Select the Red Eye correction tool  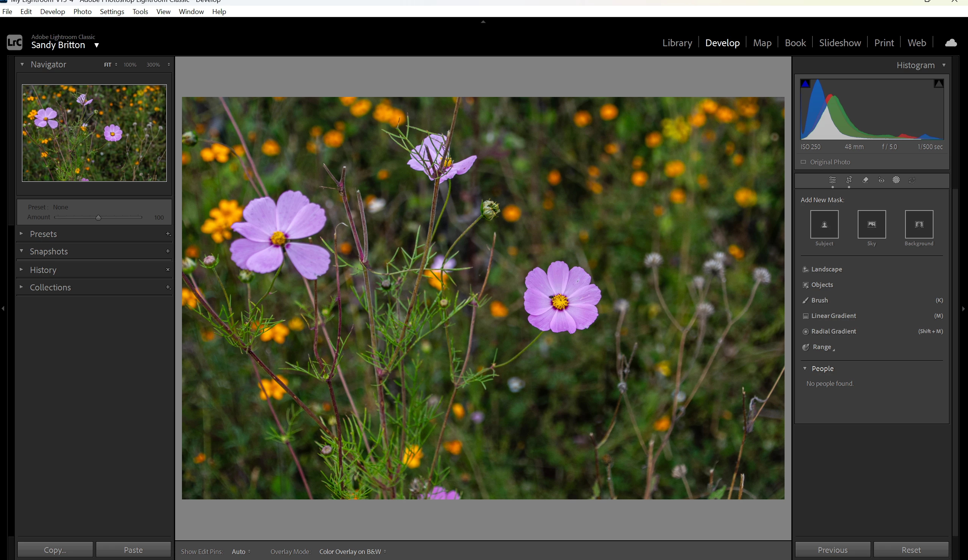(x=881, y=180)
